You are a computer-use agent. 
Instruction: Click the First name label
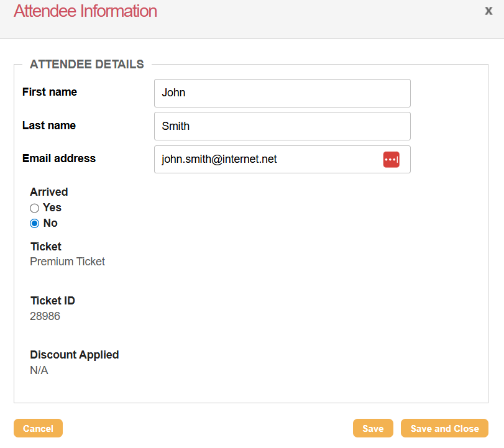50,92
